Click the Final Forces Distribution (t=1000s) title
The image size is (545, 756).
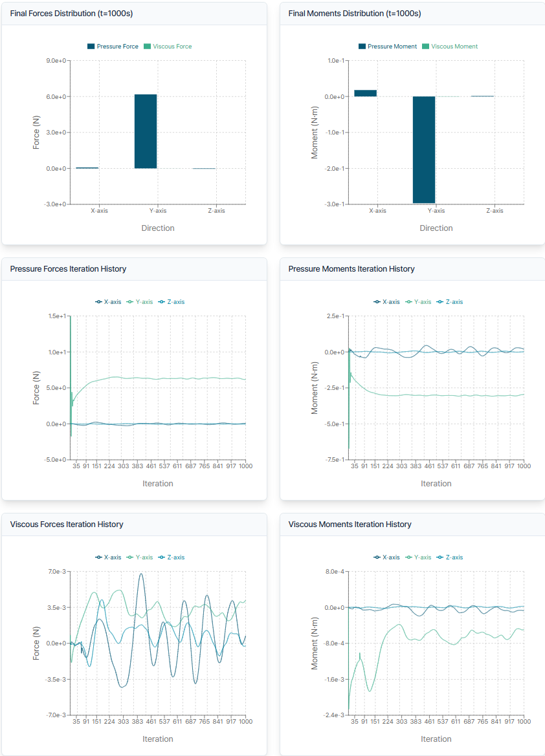[x=71, y=14]
